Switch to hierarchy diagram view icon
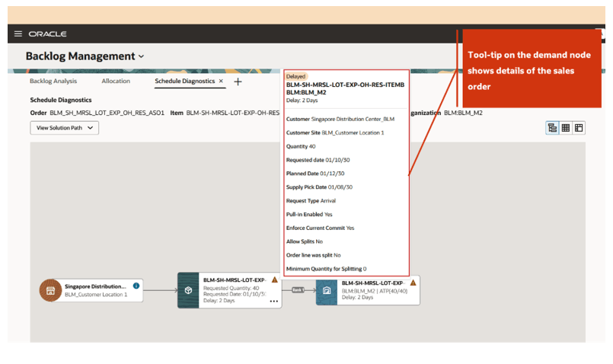 click(x=552, y=128)
